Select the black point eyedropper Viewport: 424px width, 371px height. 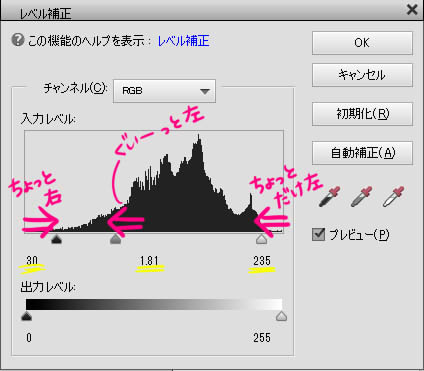[329, 197]
